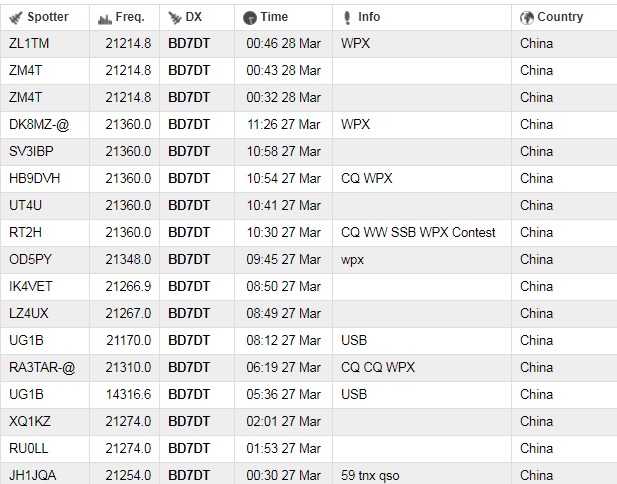The height and width of the screenshot is (484, 617).
Task: Click the Time column clock icon
Action: click(250, 18)
